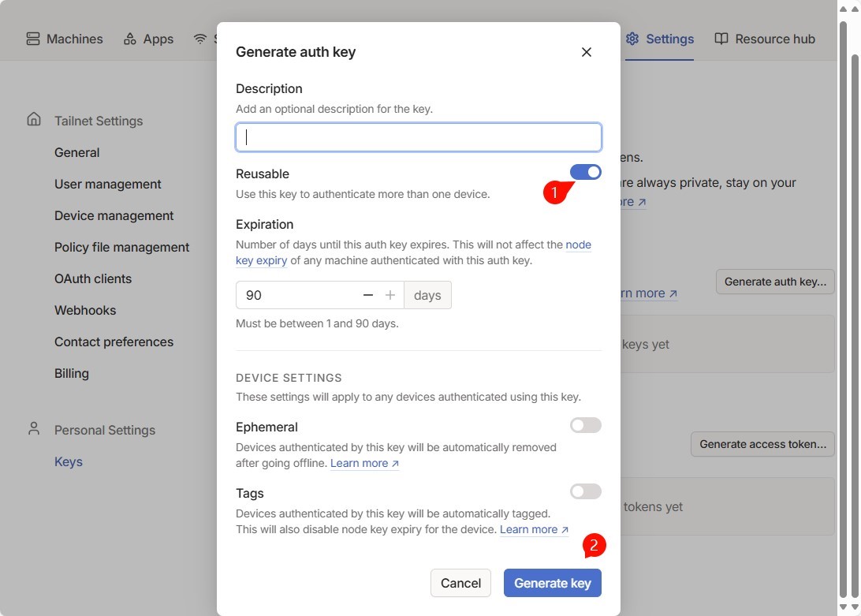Focus the Description text field

(x=419, y=137)
